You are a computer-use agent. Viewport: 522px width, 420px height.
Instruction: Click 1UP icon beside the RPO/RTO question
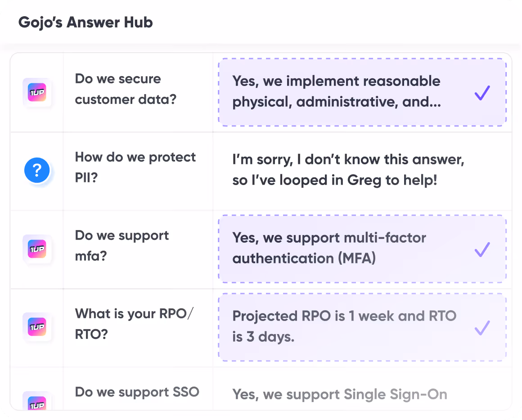point(37,327)
